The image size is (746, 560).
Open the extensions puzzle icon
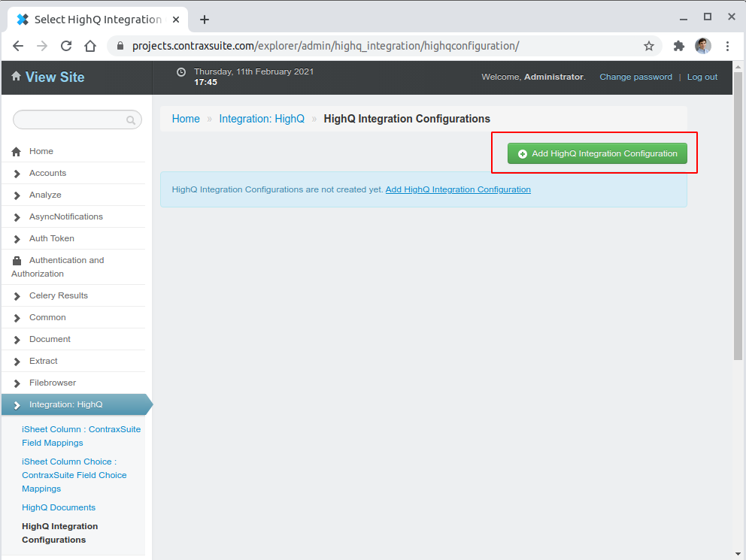point(679,46)
